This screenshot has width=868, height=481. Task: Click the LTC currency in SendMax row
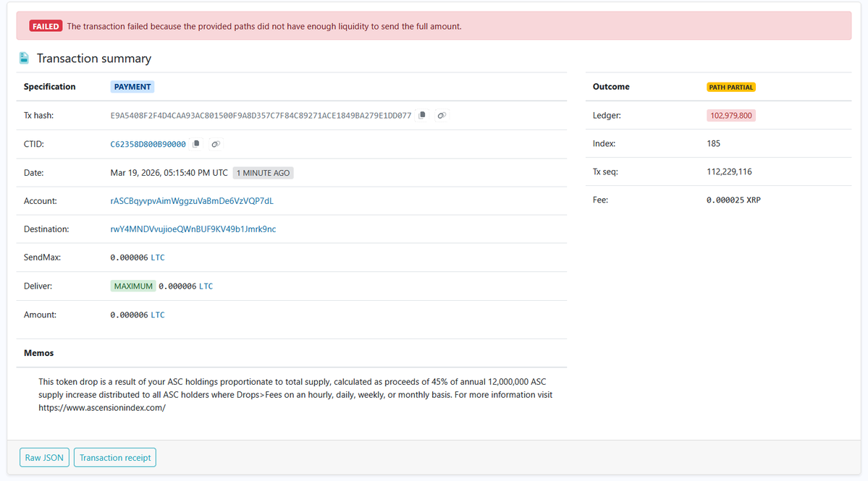(x=158, y=257)
